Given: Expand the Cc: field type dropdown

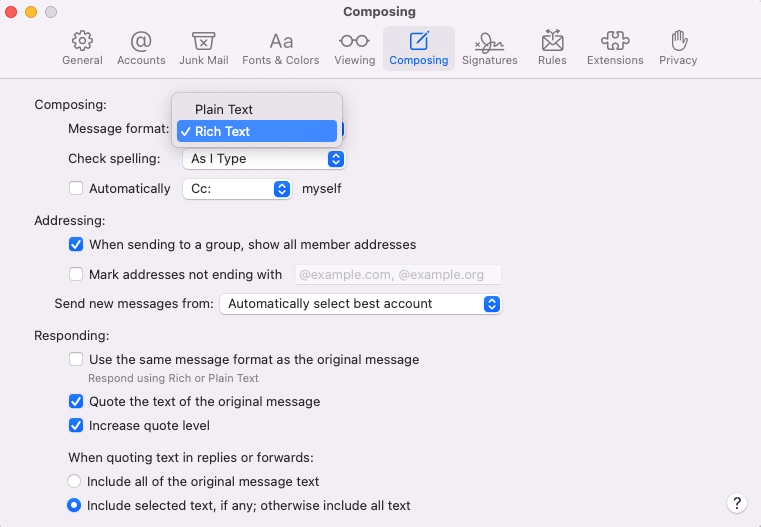Looking at the screenshot, I should tap(237, 188).
